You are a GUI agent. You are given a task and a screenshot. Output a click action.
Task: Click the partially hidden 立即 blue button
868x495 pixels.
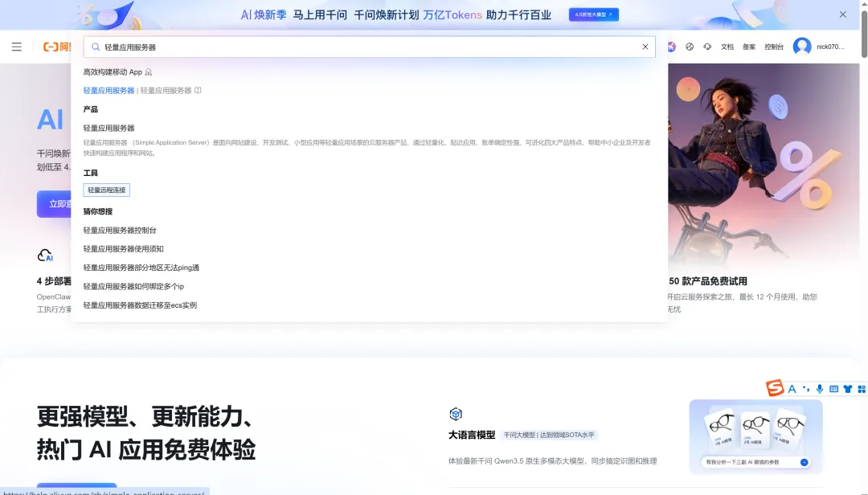point(55,204)
